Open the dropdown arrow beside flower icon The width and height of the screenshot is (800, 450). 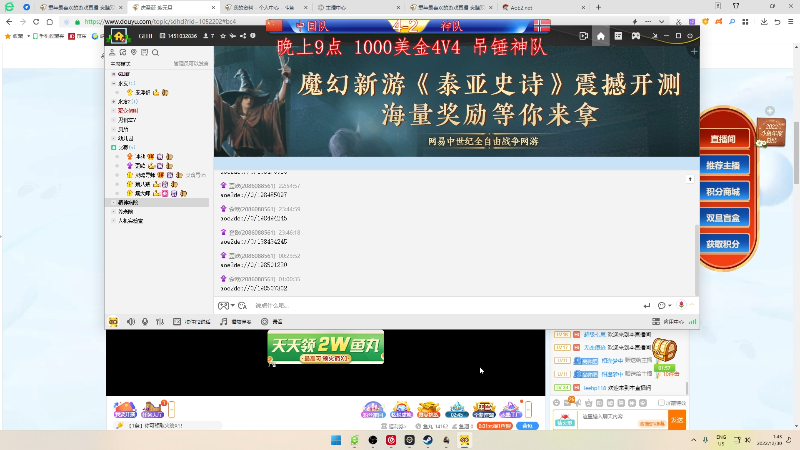point(692,305)
